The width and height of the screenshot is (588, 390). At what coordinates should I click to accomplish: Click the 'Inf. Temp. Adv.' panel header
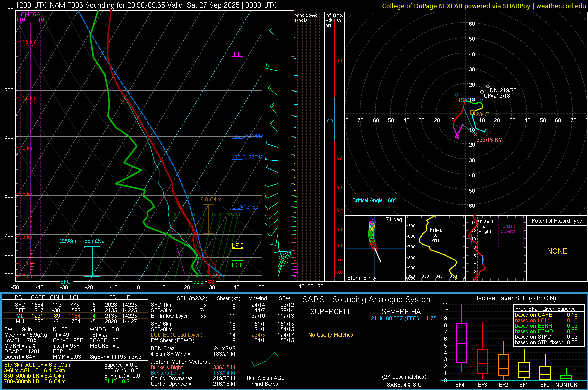click(x=334, y=20)
